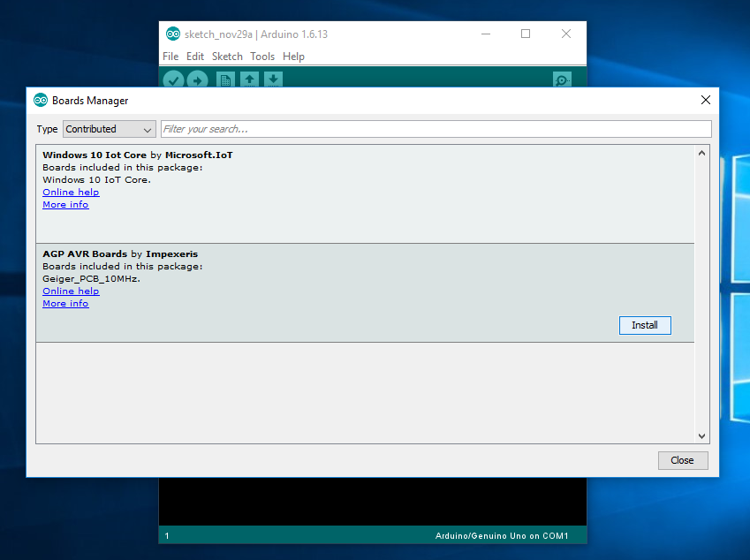Maximize the Arduino sketch window
This screenshot has width=750, height=560.
pos(526,34)
